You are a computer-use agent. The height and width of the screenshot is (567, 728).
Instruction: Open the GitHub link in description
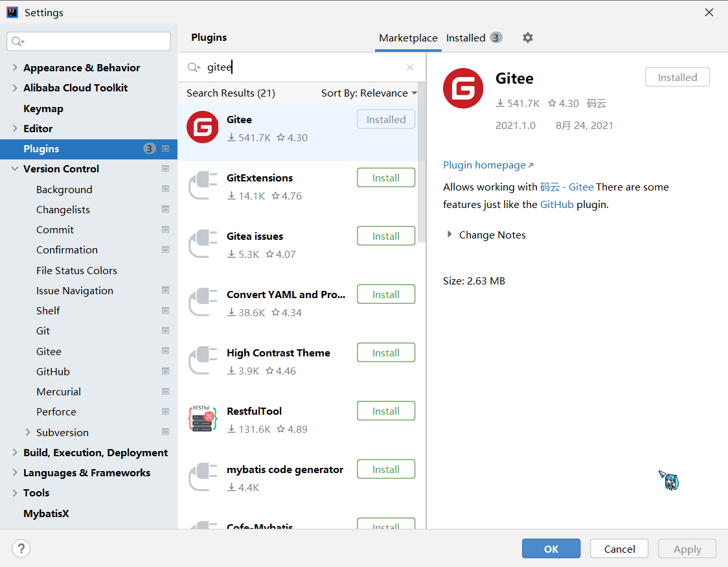(556, 205)
